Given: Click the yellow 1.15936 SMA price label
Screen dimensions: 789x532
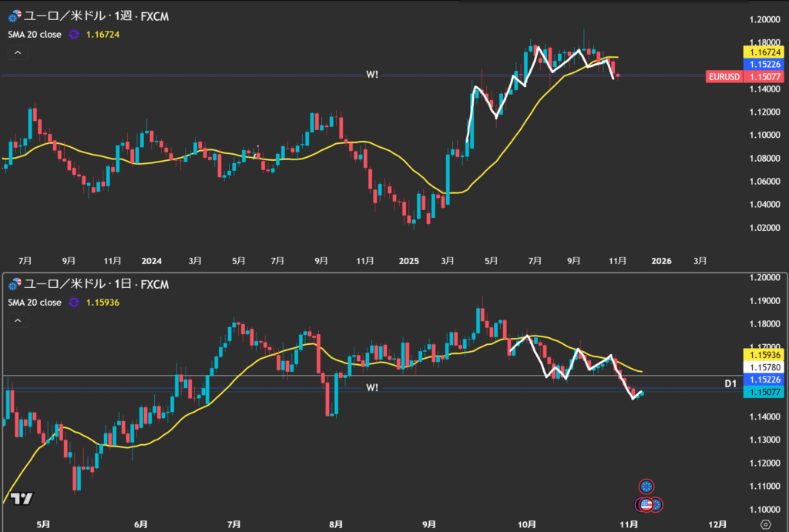Looking at the screenshot, I should pos(764,355).
